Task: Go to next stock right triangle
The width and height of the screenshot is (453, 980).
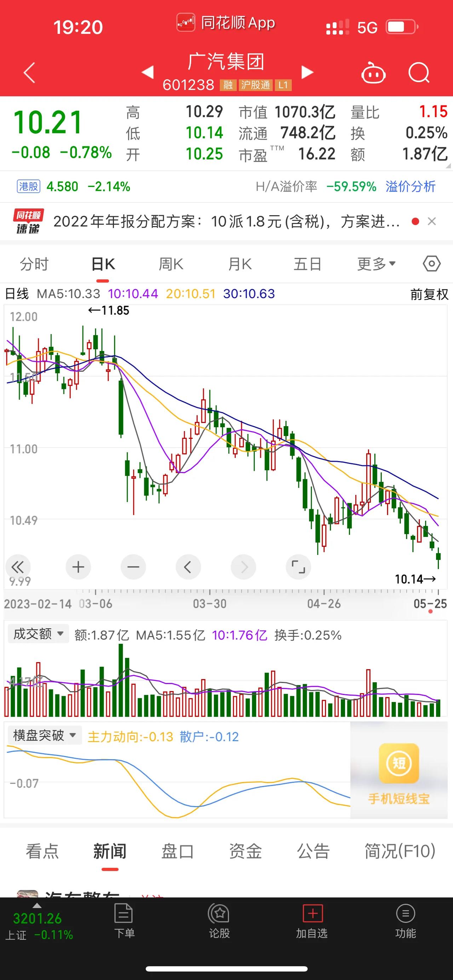Action: tap(307, 72)
